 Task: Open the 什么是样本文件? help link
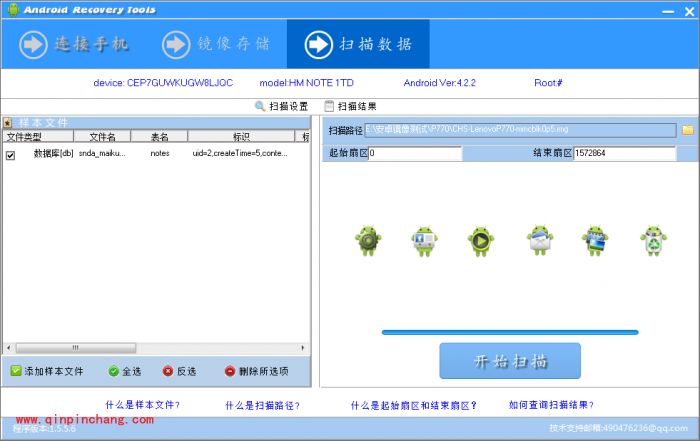pos(142,405)
